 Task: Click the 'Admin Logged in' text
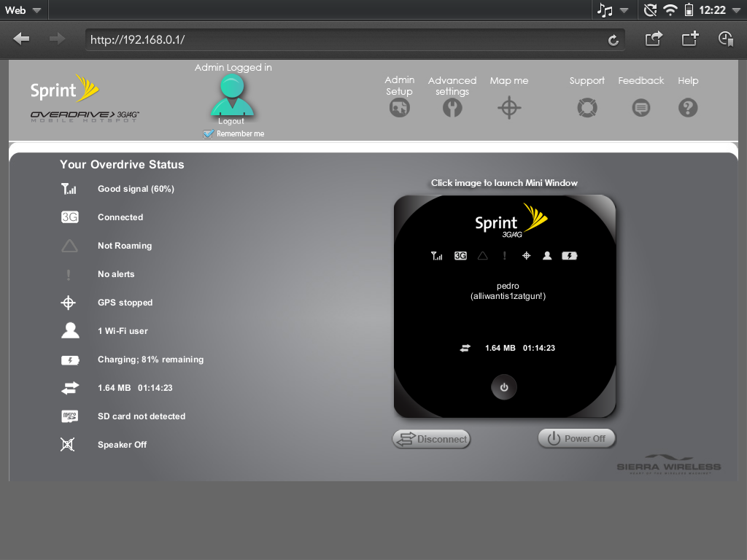coord(233,68)
